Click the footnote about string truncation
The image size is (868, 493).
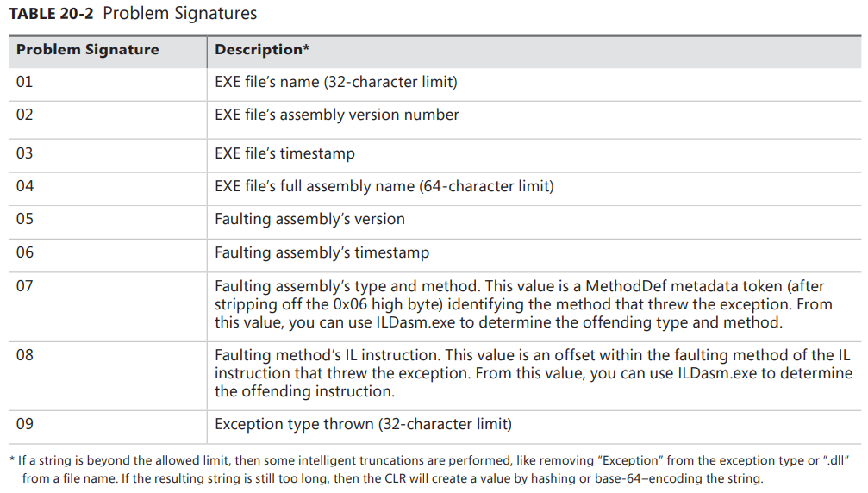pos(431,469)
